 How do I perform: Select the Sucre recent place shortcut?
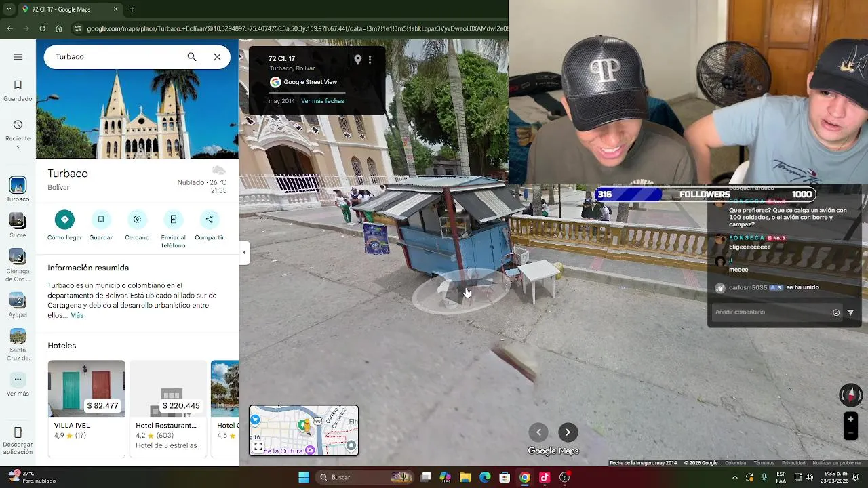coord(18,226)
